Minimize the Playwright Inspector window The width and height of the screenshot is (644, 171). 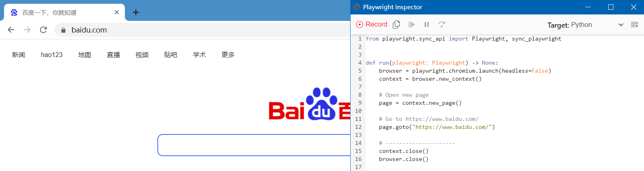tap(588, 7)
